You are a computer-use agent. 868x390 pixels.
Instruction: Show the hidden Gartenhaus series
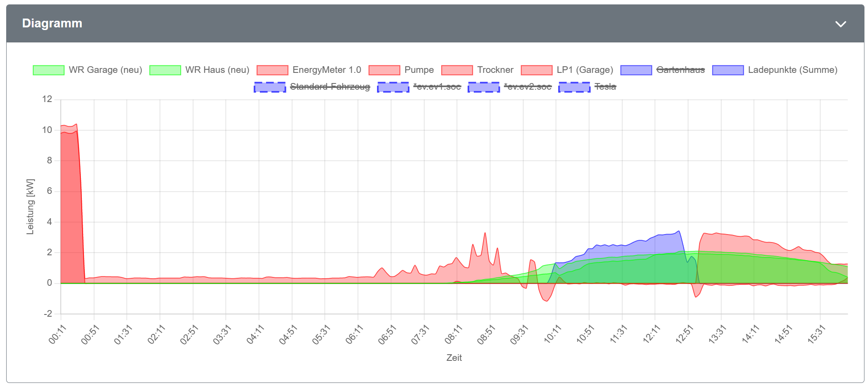tap(680, 70)
